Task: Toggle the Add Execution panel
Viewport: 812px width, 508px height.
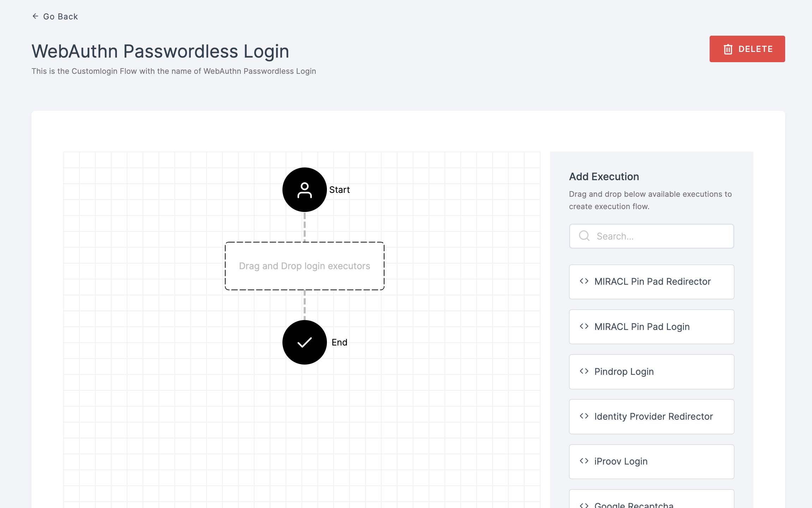Action: [x=604, y=176]
